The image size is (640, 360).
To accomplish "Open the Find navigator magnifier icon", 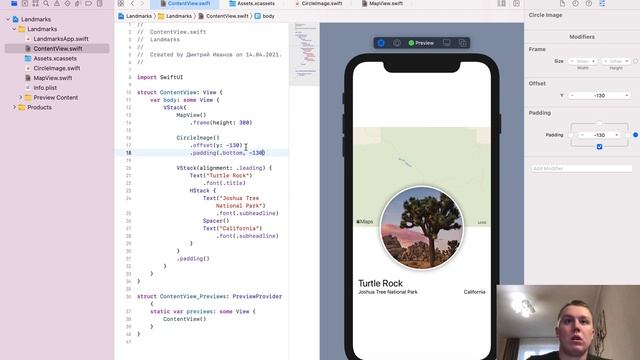I will 46,3.
